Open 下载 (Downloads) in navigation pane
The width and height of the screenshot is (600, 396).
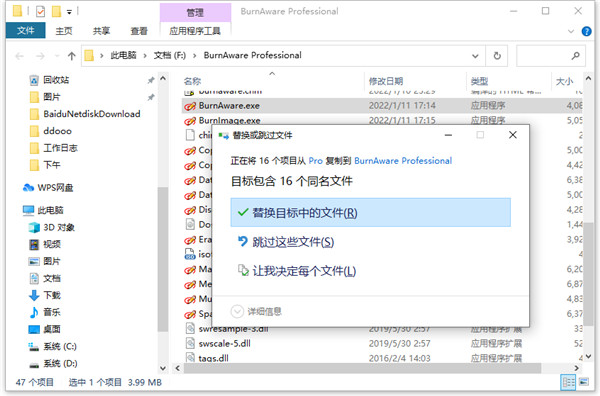[52, 295]
